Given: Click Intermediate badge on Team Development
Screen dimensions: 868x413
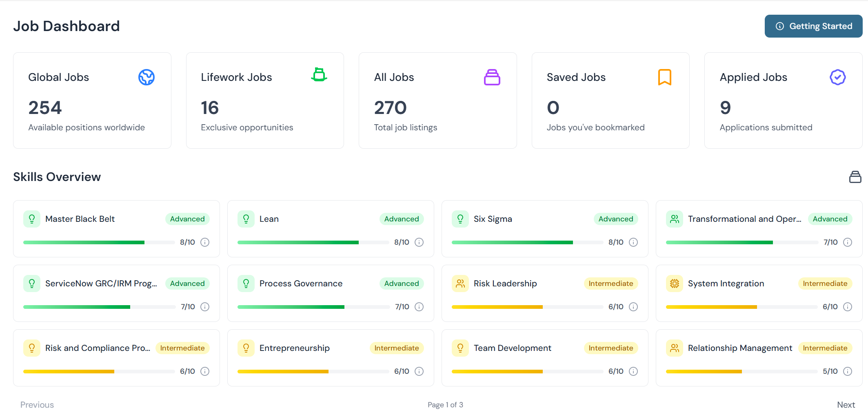Looking at the screenshot, I should click(x=610, y=348).
